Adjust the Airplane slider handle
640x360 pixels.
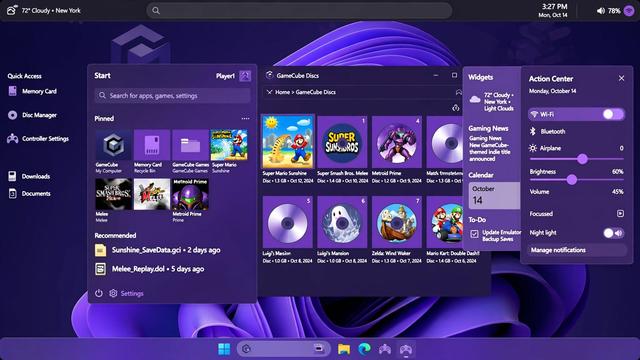coord(582,159)
